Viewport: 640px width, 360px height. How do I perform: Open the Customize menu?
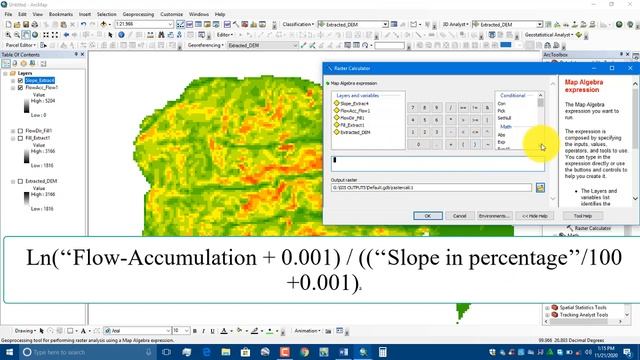[171, 14]
